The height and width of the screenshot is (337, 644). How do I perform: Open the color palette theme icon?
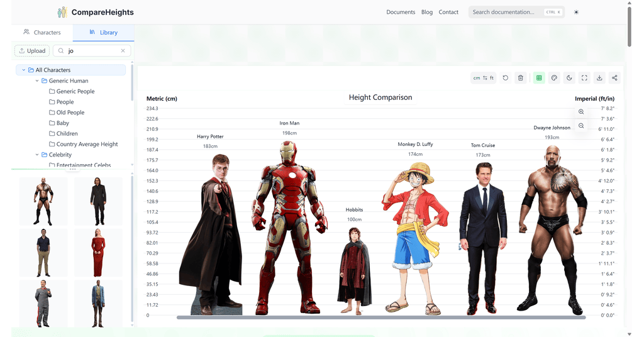coord(554,78)
